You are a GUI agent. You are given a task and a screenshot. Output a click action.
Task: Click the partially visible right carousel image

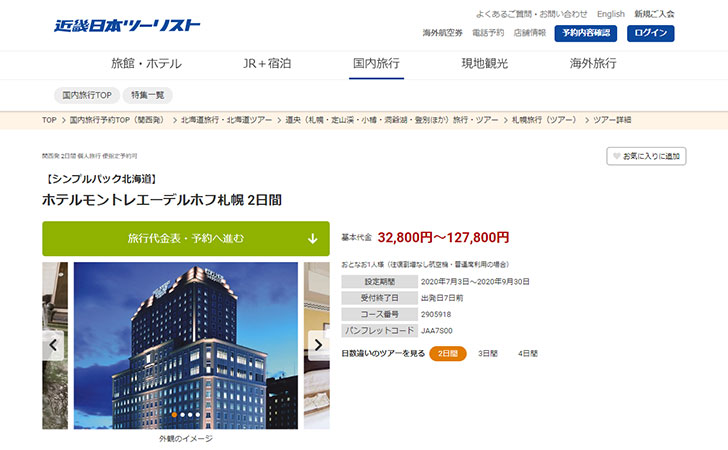pos(317,346)
